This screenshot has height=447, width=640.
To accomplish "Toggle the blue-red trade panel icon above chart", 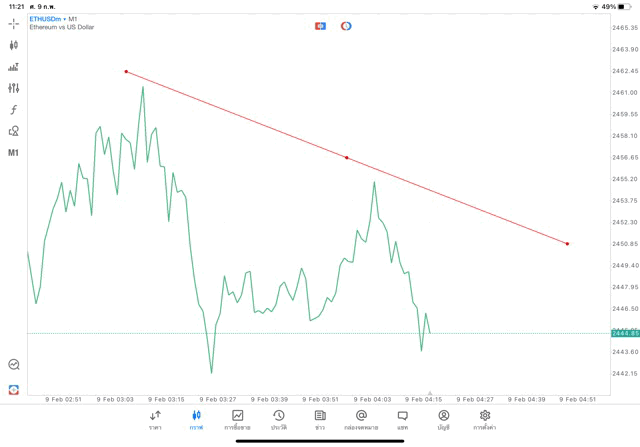I will pyautogui.click(x=320, y=26).
